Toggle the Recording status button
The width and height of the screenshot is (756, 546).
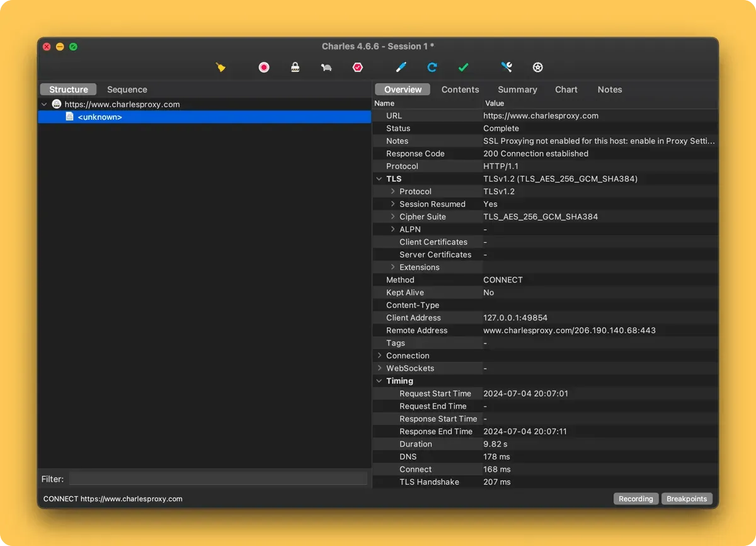[636, 499]
